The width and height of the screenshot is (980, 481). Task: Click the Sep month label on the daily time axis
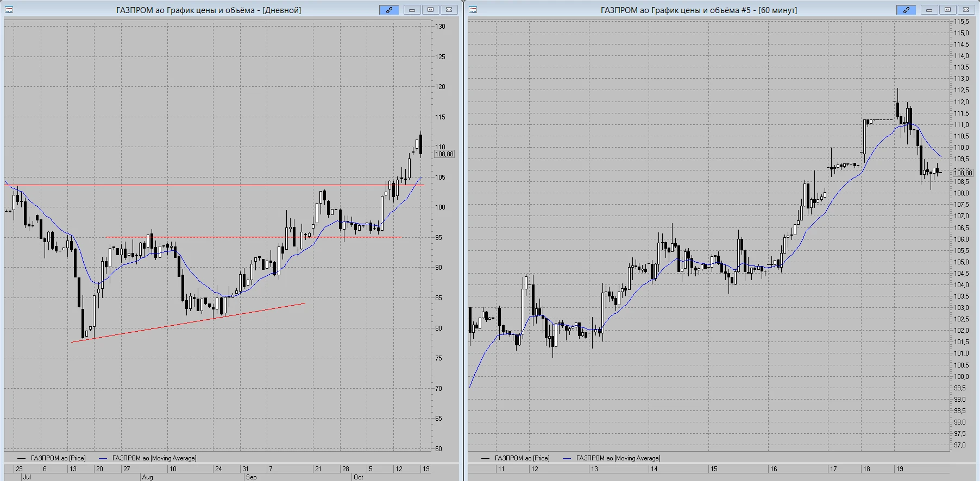pyautogui.click(x=251, y=477)
